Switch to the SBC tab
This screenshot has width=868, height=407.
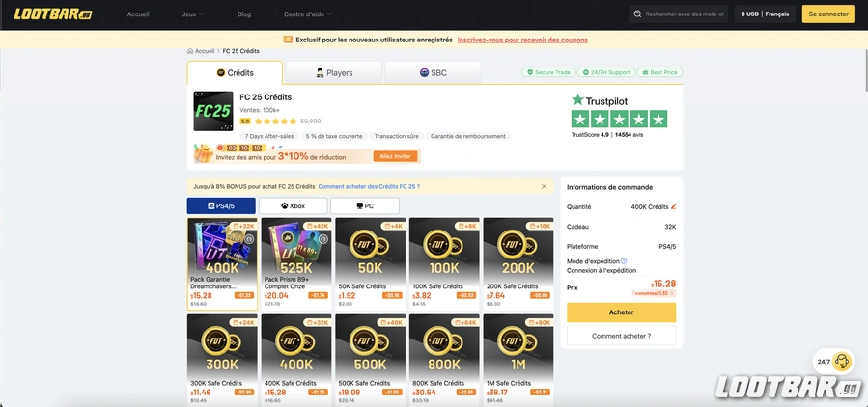coord(433,72)
